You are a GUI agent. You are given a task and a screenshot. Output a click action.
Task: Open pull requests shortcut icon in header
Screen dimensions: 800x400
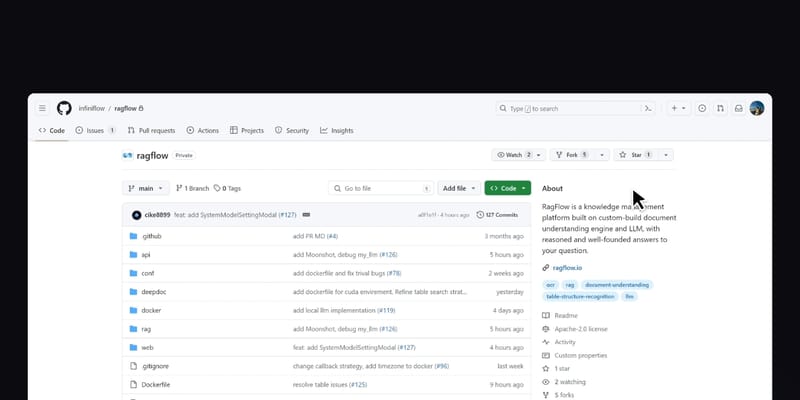720,108
